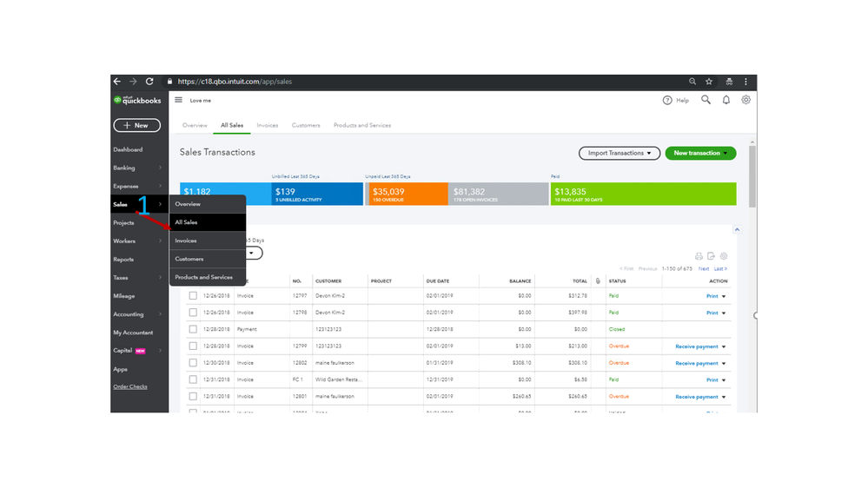868x488 pixels.
Task: Open Reports from sidebar
Action: point(123,260)
